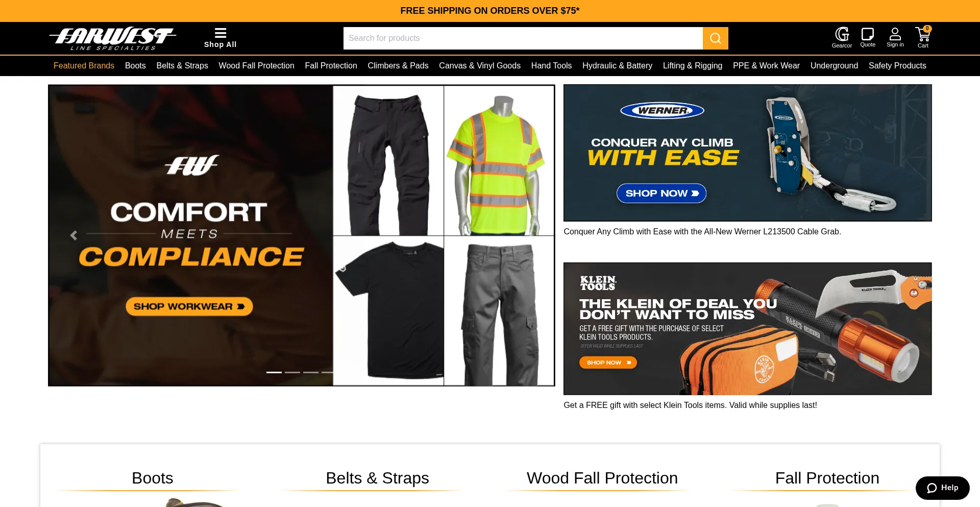Click Shop Now on Werner banner
Viewport: 980px width, 507px height.
coord(661,193)
